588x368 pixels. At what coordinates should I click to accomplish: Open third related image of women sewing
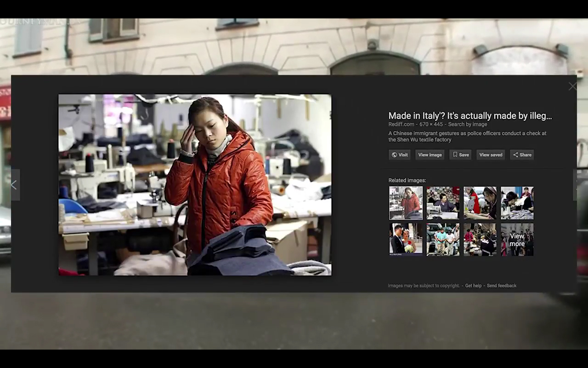pos(480,203)
